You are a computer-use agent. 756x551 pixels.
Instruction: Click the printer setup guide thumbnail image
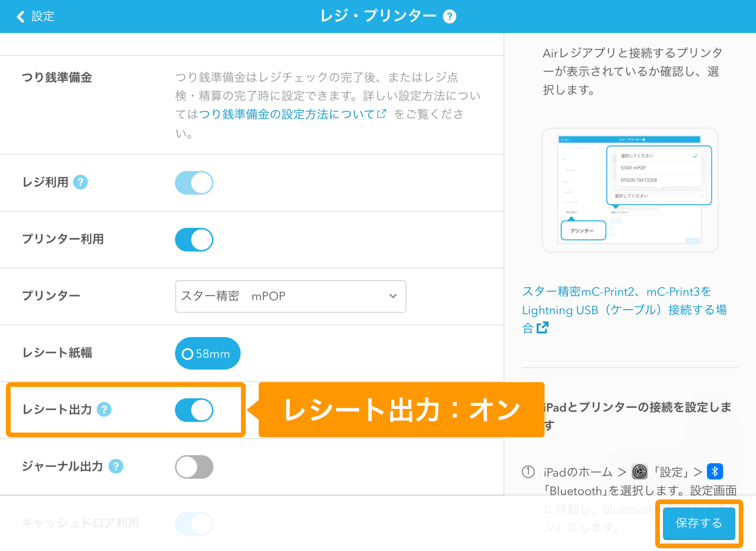pos(630,190)
